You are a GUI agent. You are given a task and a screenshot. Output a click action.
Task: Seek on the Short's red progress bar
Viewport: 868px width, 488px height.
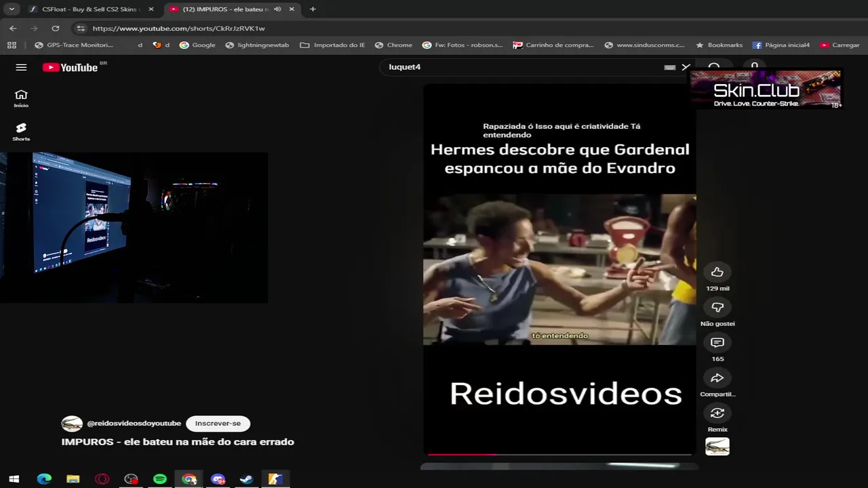559,454
